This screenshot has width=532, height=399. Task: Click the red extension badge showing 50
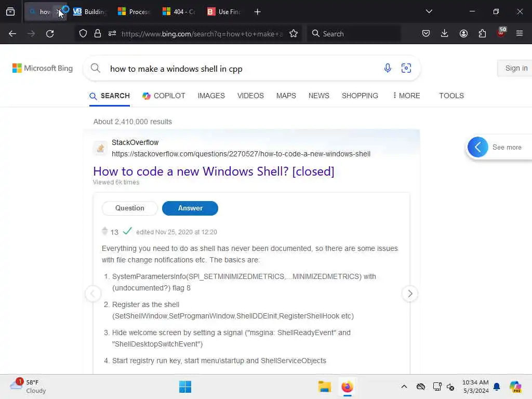[501, 33]
